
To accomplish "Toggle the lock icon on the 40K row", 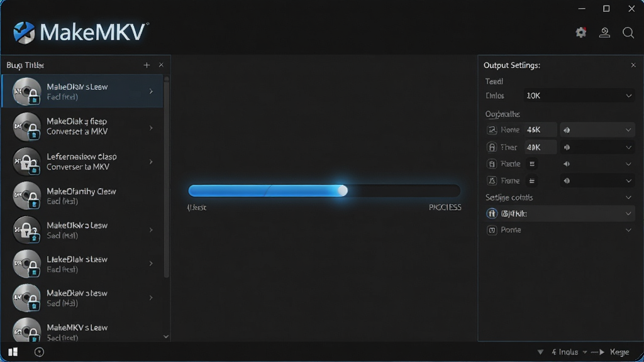I will tap(492, 147).
